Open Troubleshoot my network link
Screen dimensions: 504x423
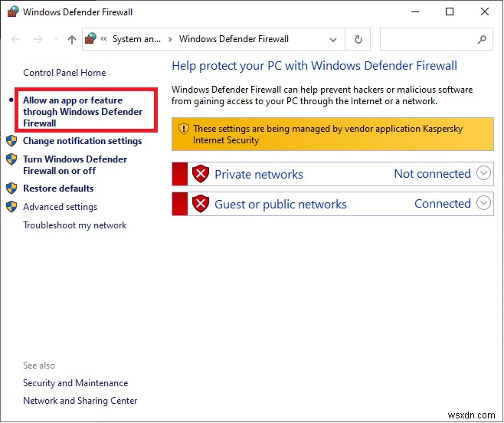(x=75, y=225)
